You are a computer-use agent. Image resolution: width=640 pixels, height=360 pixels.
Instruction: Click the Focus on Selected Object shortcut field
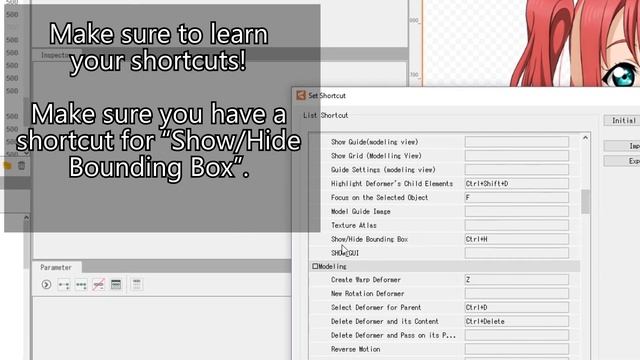[516, 198]
